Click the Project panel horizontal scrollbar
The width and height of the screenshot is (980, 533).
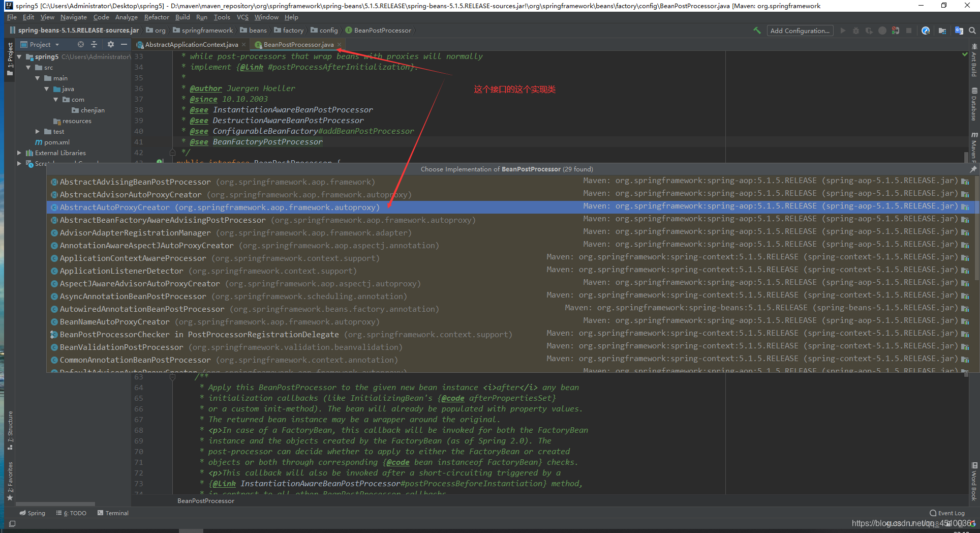coord(56,504)
